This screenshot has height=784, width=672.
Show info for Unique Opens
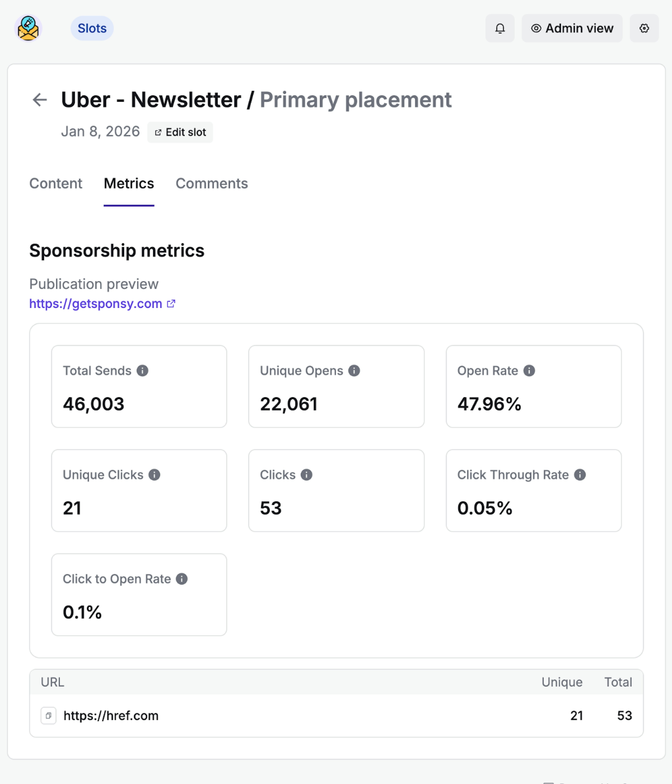click(x=354, y=370)
